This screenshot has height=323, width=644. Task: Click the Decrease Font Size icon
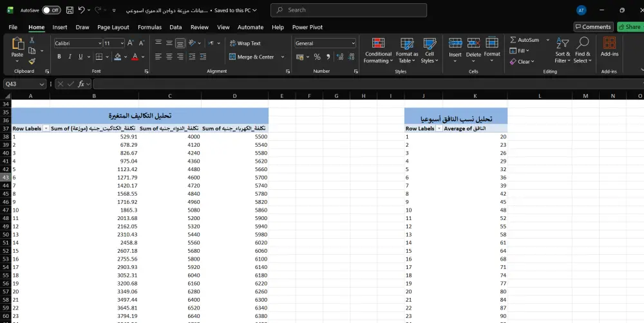point(142,43)
